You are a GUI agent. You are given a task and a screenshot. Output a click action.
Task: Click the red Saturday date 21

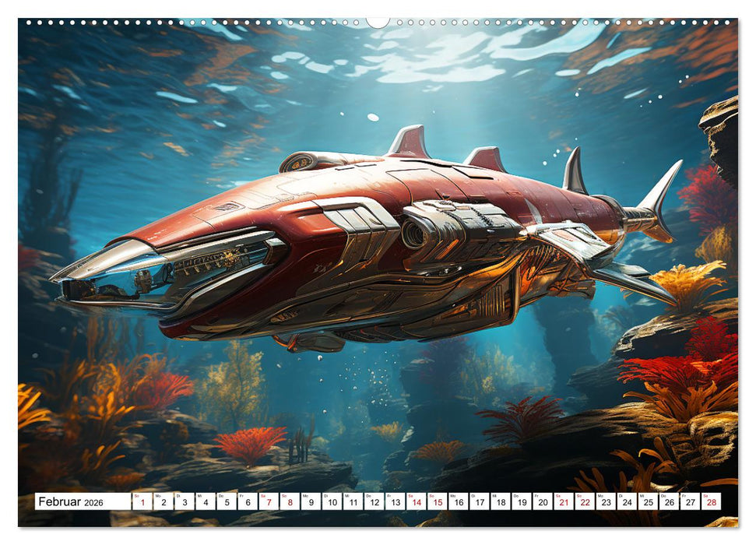[x=561, y=505]
